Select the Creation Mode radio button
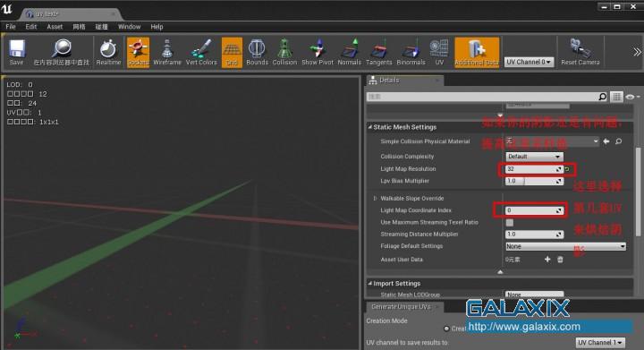This screenshot has height=350, width=644. click(x=446, y=329)
